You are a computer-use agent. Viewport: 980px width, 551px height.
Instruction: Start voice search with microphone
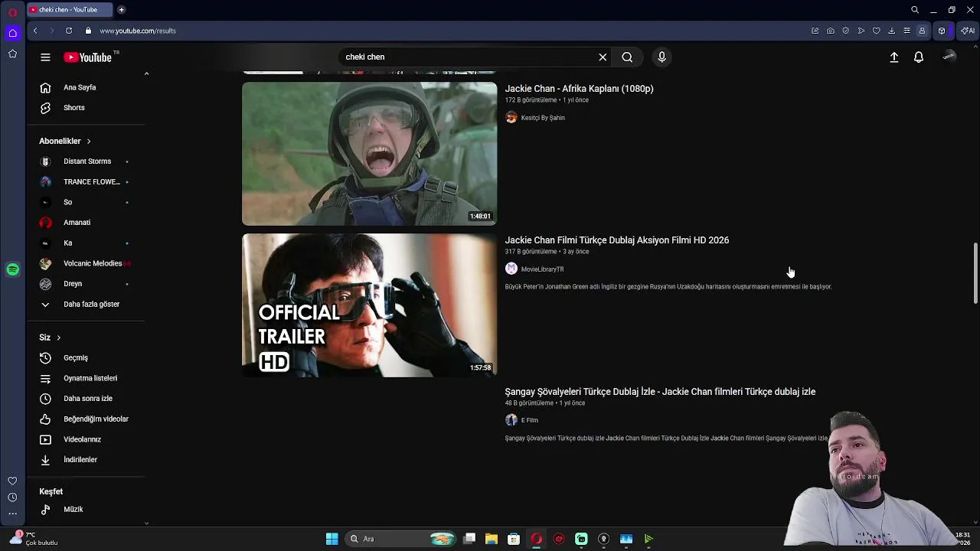point(662,57)
